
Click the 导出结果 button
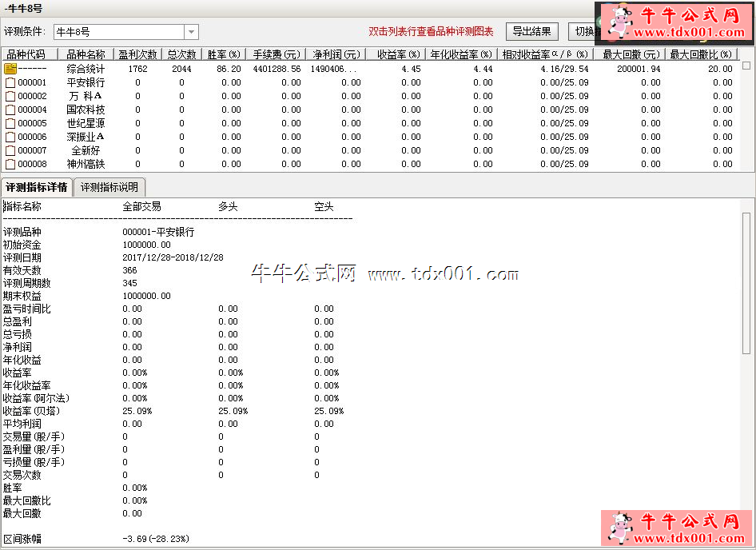[x=531, y=32]
